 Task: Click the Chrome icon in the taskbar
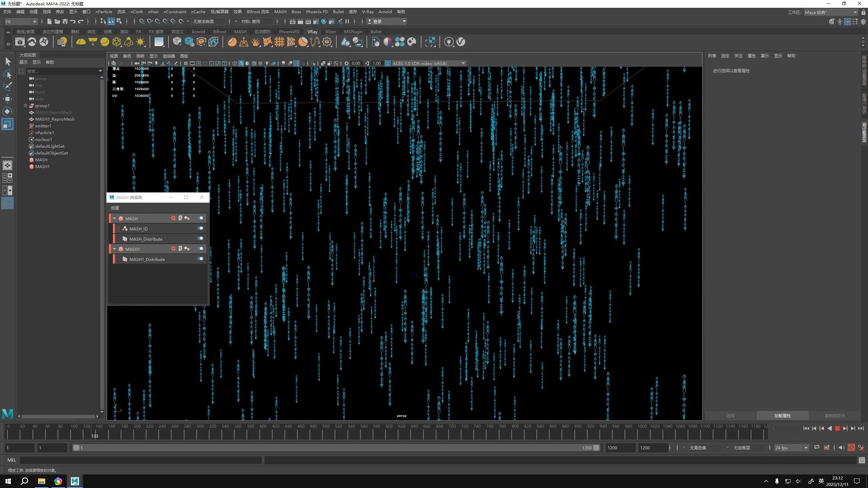pyautogui.click(x=58, y=481)
